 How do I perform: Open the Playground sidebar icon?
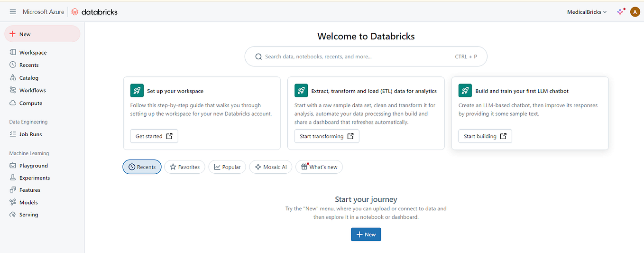(x=13, y=166)
